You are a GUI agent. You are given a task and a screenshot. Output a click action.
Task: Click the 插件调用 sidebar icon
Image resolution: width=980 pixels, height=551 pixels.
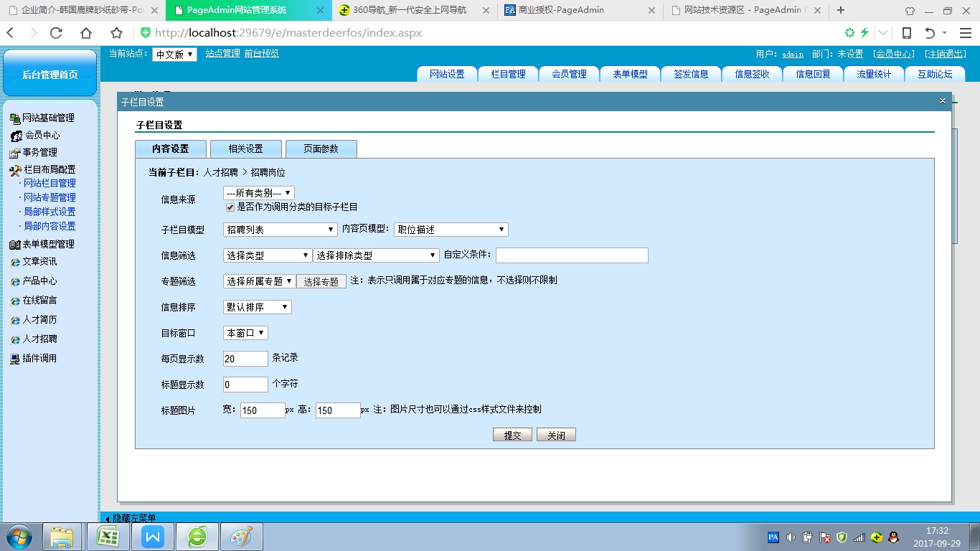pyautogui.click(x=14, y=359)
